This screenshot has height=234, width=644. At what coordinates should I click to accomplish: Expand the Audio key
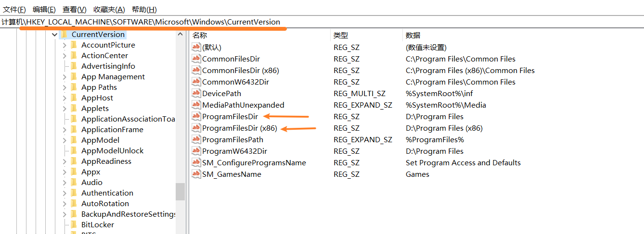[x=64, y=183]
